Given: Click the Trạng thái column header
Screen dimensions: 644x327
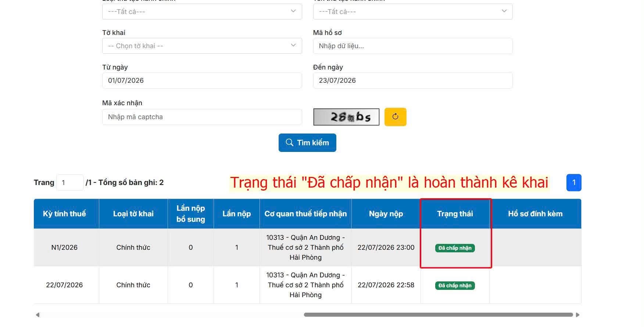Looking at the screenshot, I should [455, 214].
